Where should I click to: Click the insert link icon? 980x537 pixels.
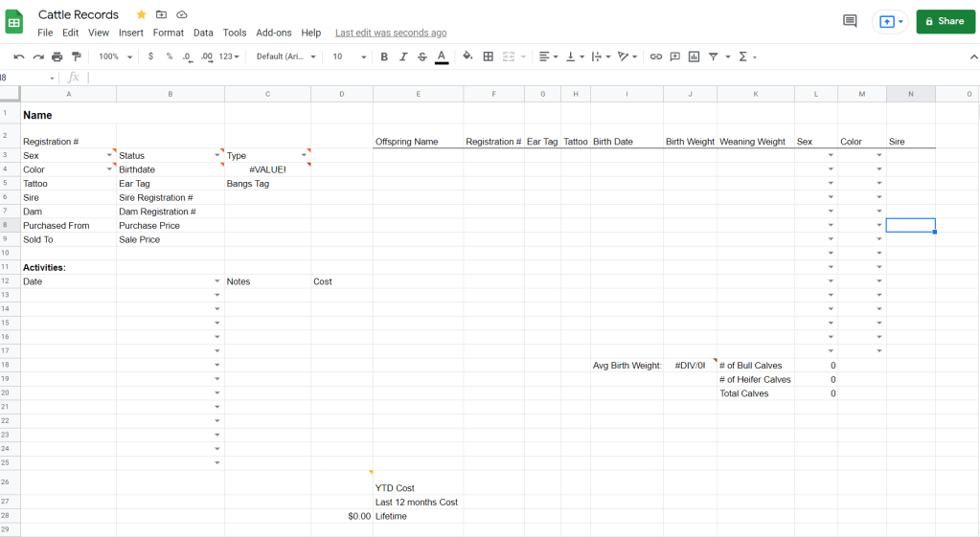pos(656,56)
